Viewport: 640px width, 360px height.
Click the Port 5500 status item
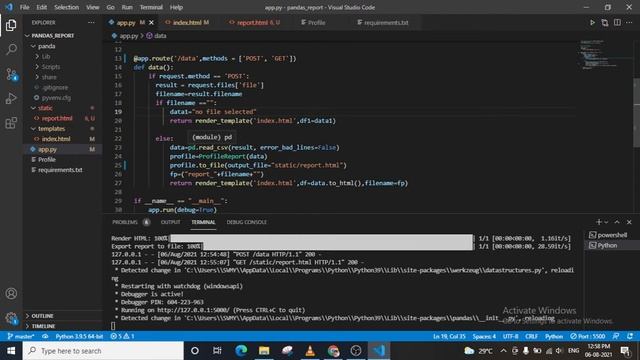click(x=588, y=336)
